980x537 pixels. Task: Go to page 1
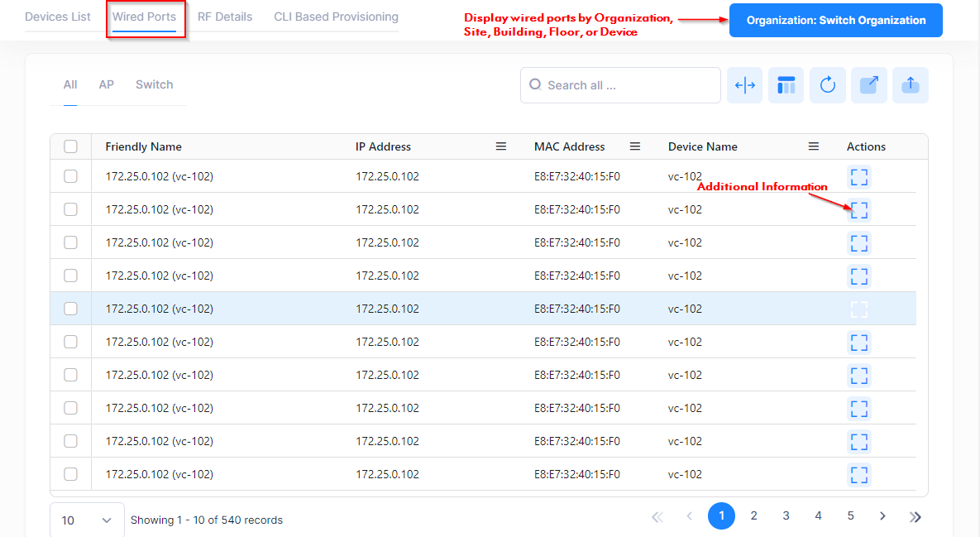click(721, 515)
